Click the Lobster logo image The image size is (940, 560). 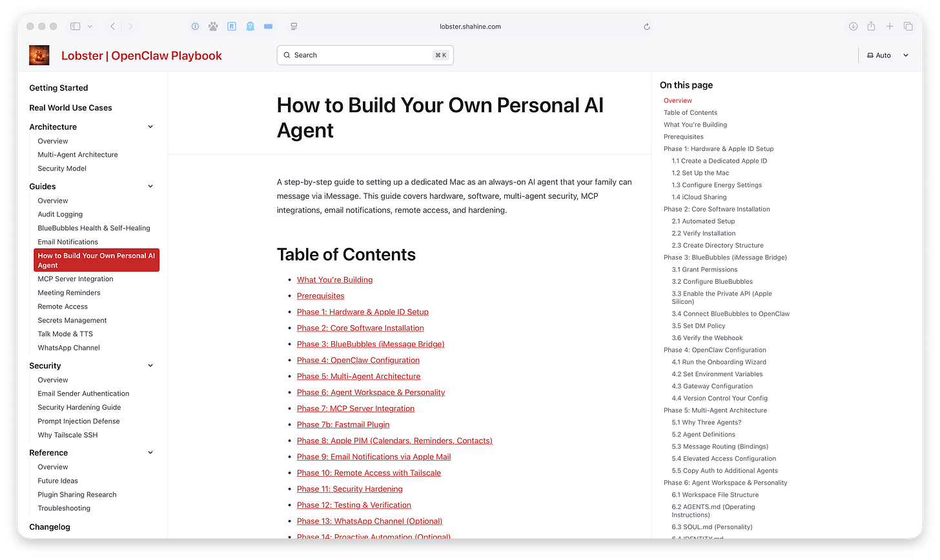coord(39,55)
